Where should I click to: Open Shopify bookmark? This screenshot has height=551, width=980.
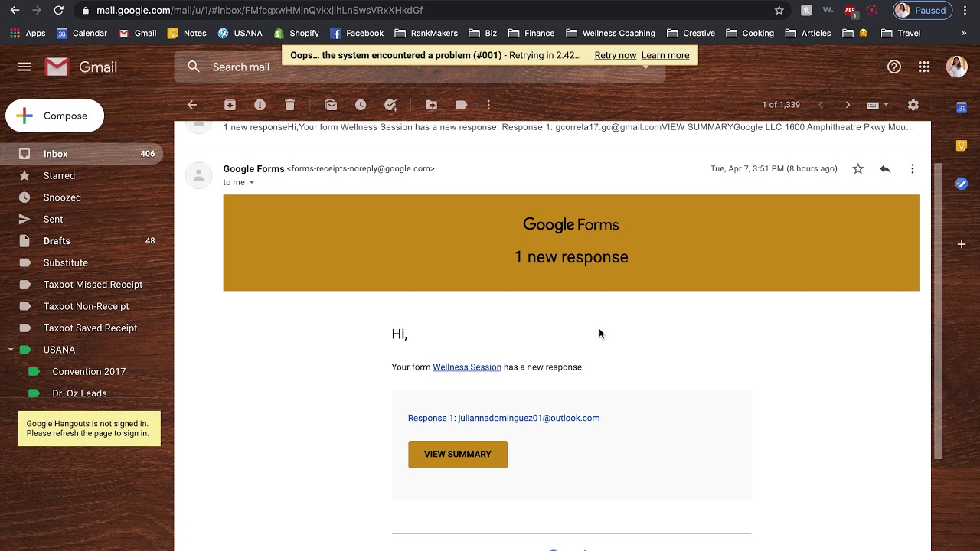[296, 33]
